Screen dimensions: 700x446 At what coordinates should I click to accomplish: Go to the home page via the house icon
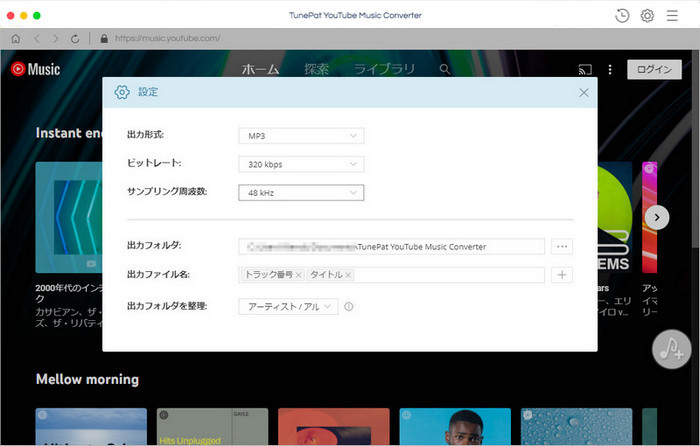pyautogui.click(x=16, y=38)
